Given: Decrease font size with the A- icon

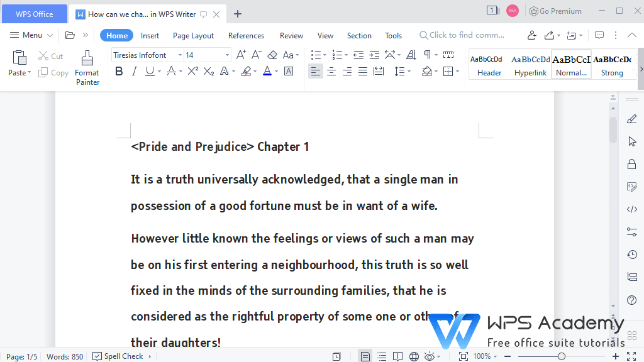Looking at the screenshot, I should (x=257, y=55).
